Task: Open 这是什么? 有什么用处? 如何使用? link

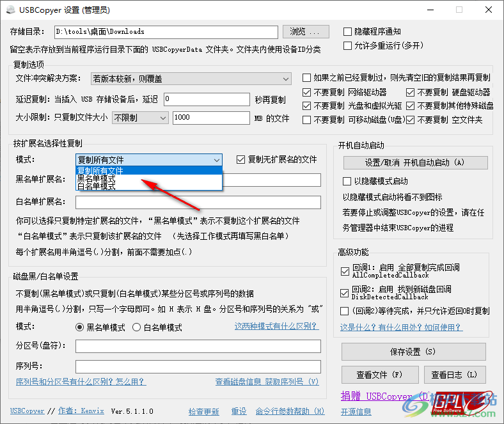Action: click(x=401, y=327)
